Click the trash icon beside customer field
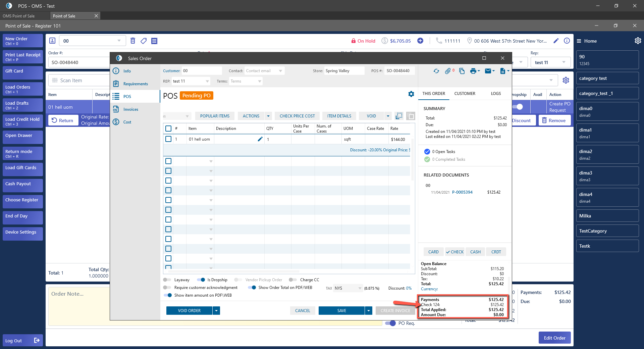This screenshot has width=644, height=349. pos(133,41)
